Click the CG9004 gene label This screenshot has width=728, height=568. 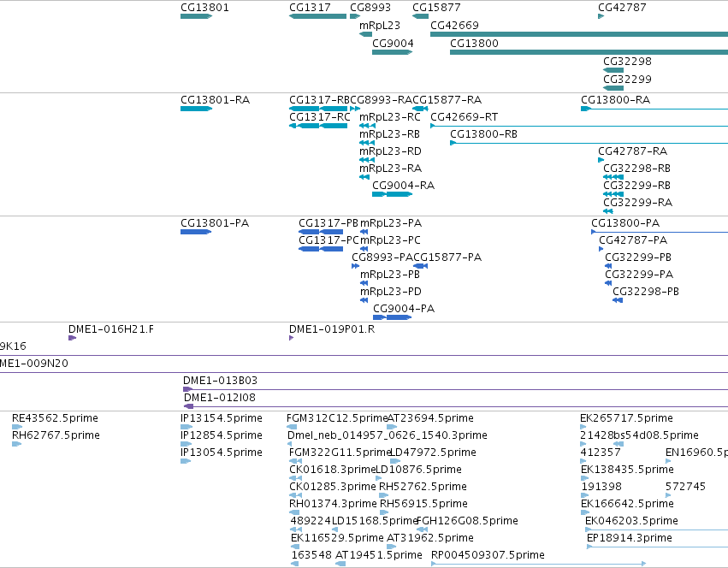click(x=393, y=43)
